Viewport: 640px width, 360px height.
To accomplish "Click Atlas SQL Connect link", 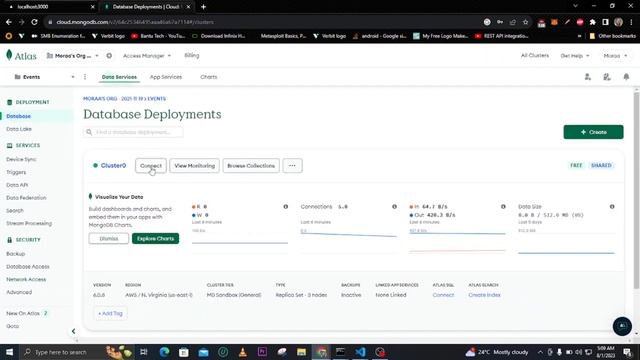I will [443, 295].
